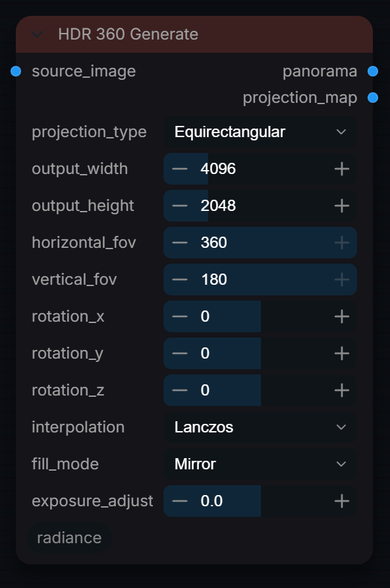
Task: Click the source_image input connector dot
Action: (x=16, y=71)
